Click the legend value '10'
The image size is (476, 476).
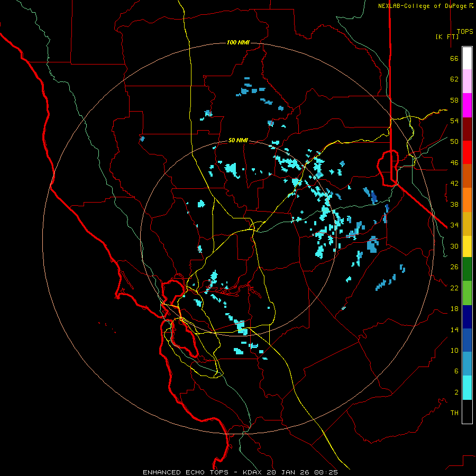coord(454,351)
